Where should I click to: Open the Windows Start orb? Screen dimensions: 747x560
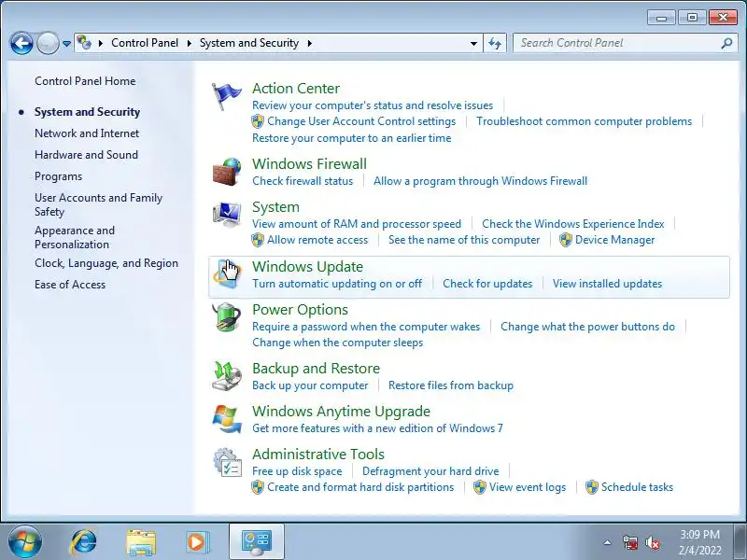[x=25, y=542]
